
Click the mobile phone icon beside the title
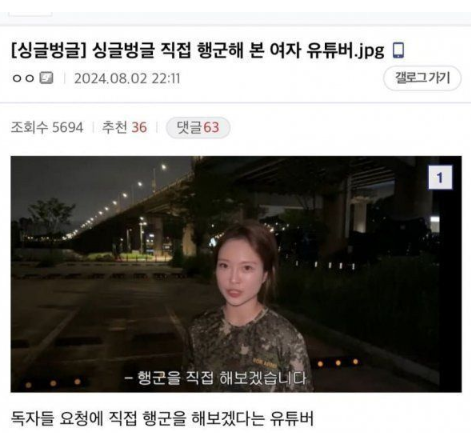coord(398,51)
